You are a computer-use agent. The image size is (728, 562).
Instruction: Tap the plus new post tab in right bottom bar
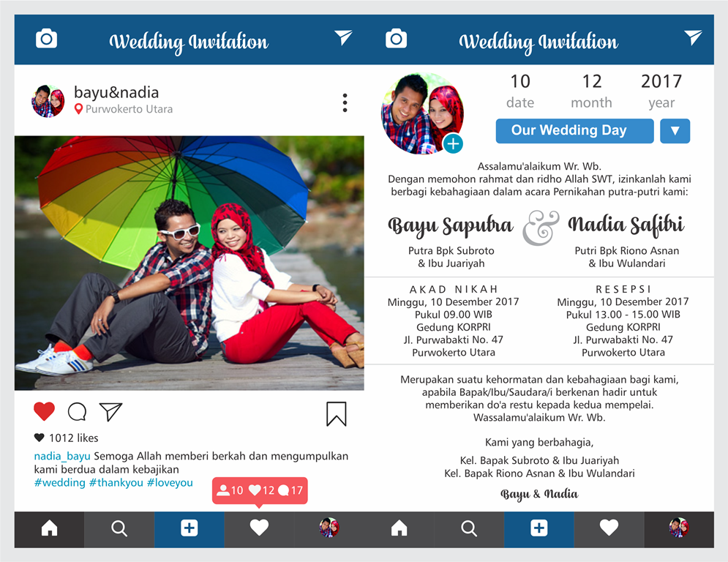[539, 528]
